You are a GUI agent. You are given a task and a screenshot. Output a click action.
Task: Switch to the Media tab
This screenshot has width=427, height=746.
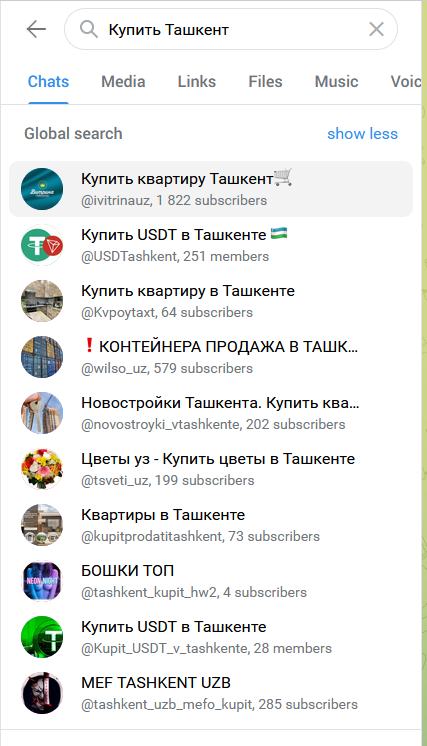click(x=123, y=82)
